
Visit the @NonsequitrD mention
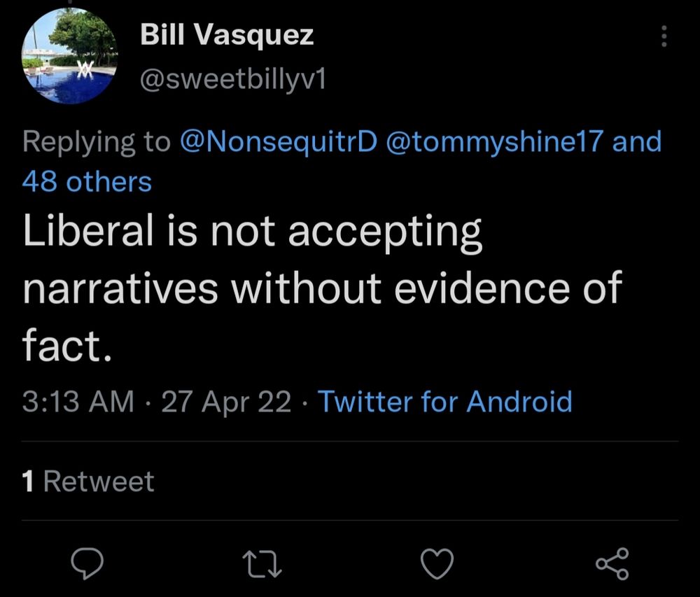pyautogui.click(x=279, y=141)
